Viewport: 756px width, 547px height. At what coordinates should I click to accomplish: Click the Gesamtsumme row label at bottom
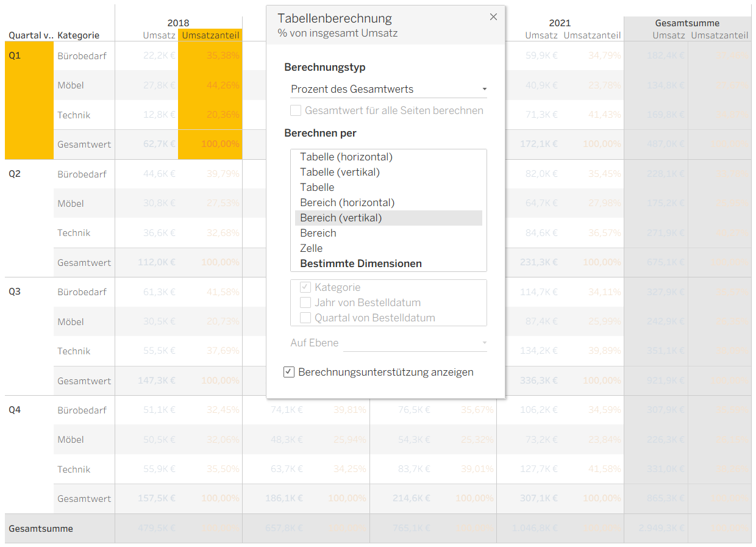tap(41, 529)
